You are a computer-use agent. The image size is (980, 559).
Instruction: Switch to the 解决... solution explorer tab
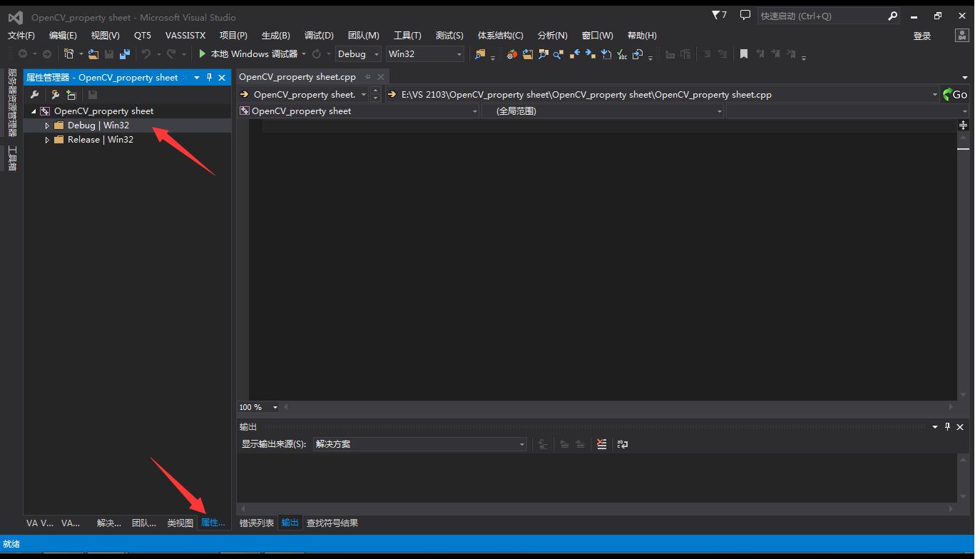109,523
